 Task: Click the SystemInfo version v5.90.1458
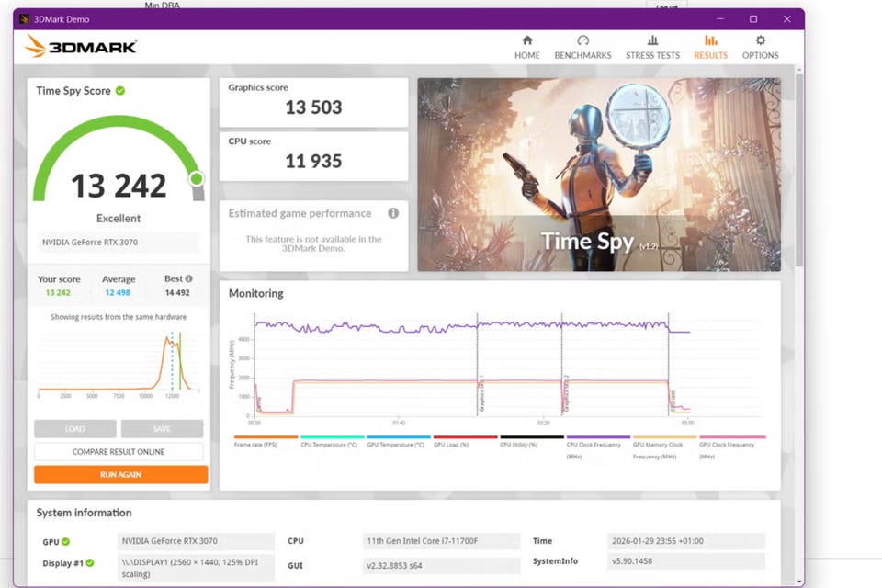(x=686, y=561)
